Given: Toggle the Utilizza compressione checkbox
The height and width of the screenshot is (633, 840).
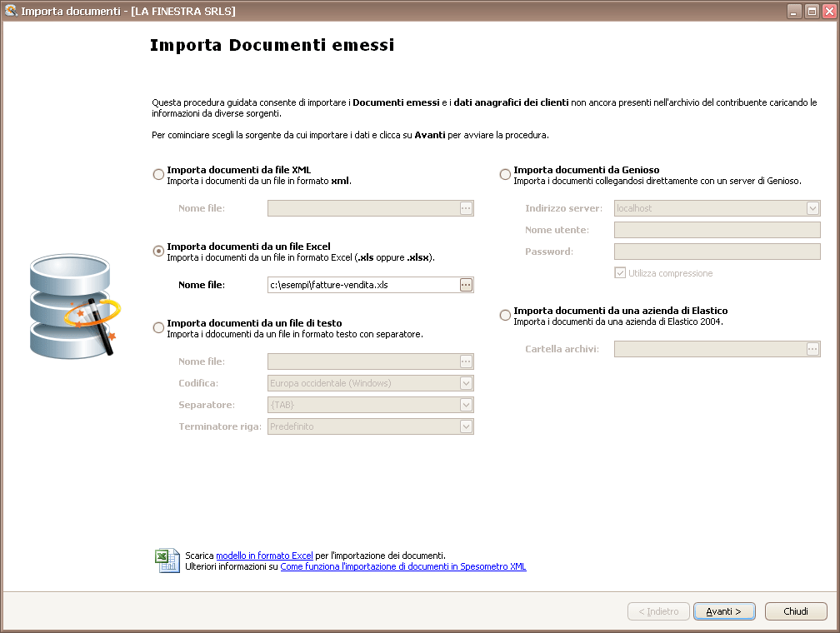Looking at the screenshot, I should (x=620, y=273).
